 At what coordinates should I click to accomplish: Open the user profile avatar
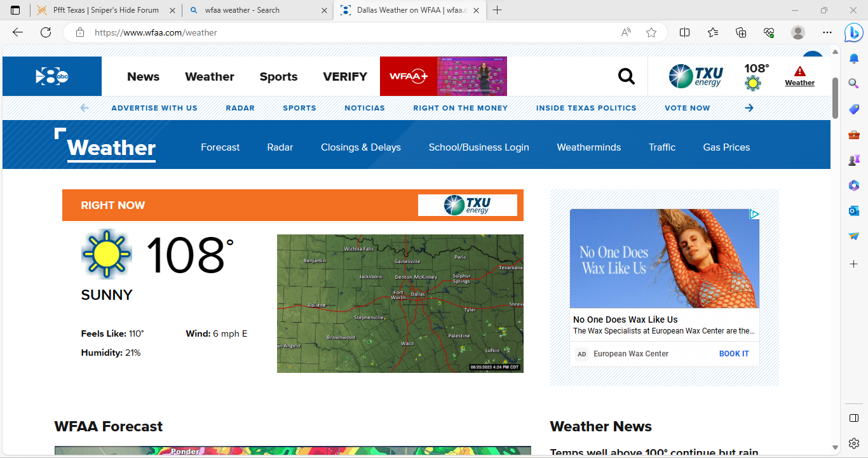(798, 32)
